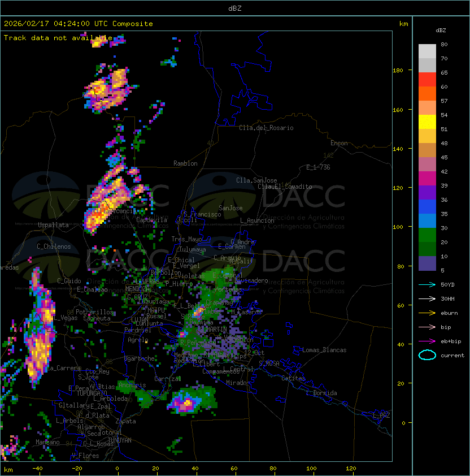Click the '140' tick on vertical km axis
The height and width of the screenshot is (476, 470).
tap(398, 149)
